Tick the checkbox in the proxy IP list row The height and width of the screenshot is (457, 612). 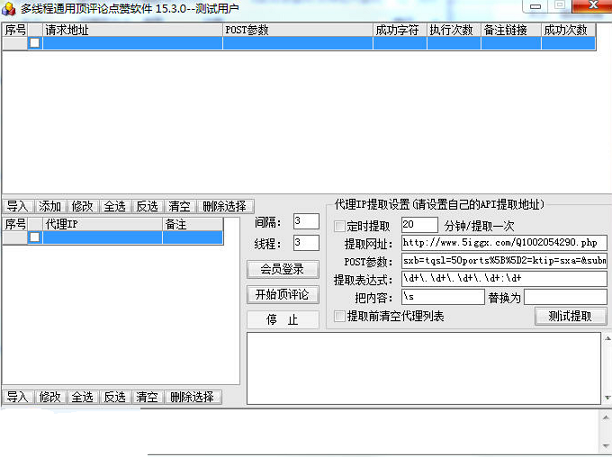pyautogui.click(x=35, y=237)
